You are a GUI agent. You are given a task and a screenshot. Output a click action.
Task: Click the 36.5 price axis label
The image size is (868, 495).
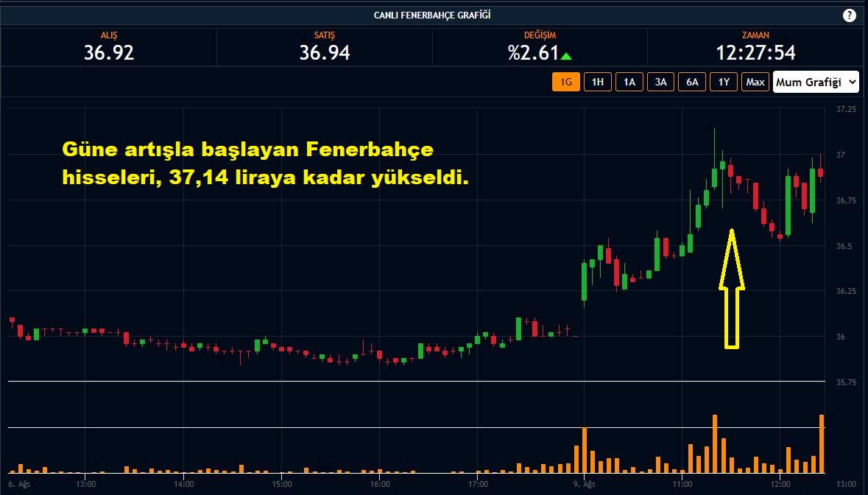[844, 246]
